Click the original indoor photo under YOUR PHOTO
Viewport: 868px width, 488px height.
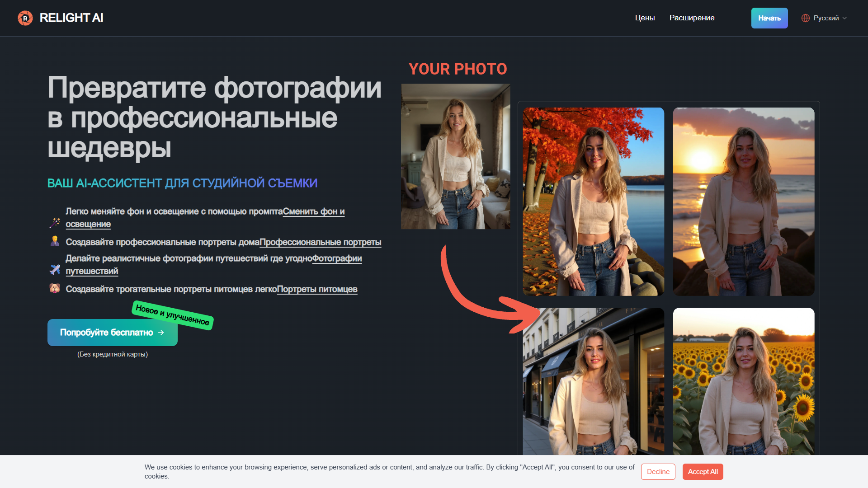456,156
